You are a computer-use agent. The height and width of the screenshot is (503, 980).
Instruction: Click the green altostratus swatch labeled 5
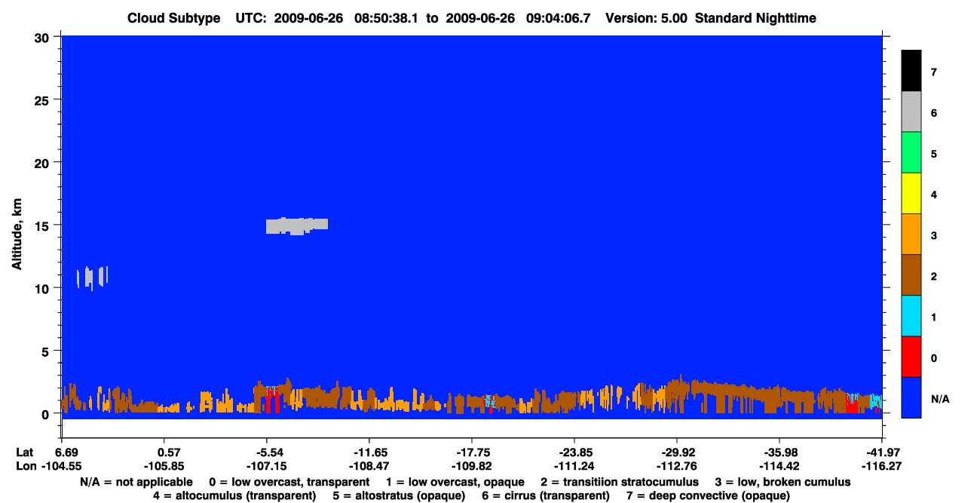coord(911,153)
